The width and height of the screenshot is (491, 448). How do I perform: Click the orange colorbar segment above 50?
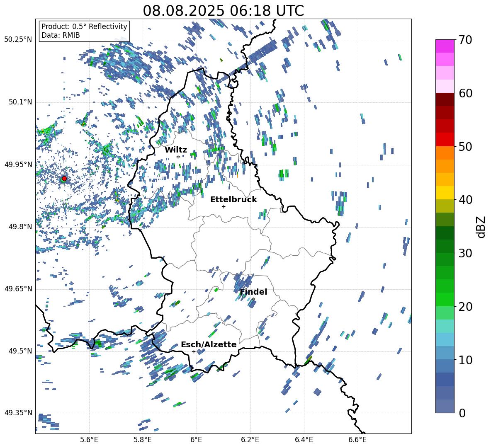[x=445, y=153]
